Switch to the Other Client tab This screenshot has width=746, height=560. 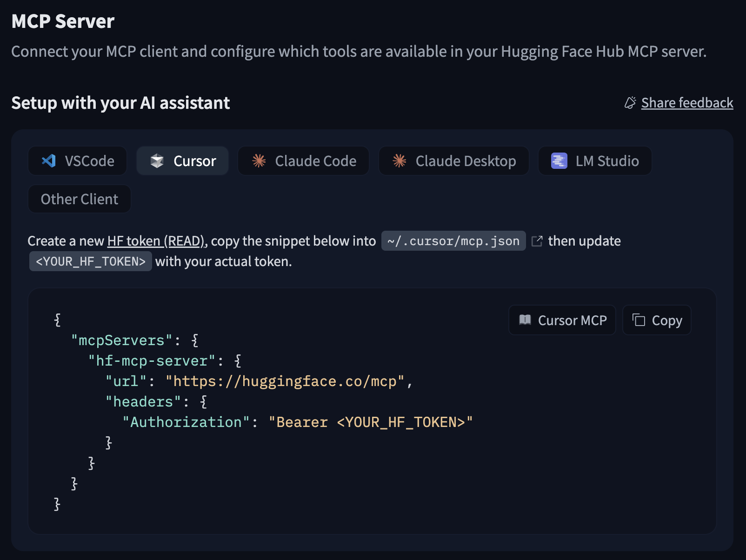[80, 199]
